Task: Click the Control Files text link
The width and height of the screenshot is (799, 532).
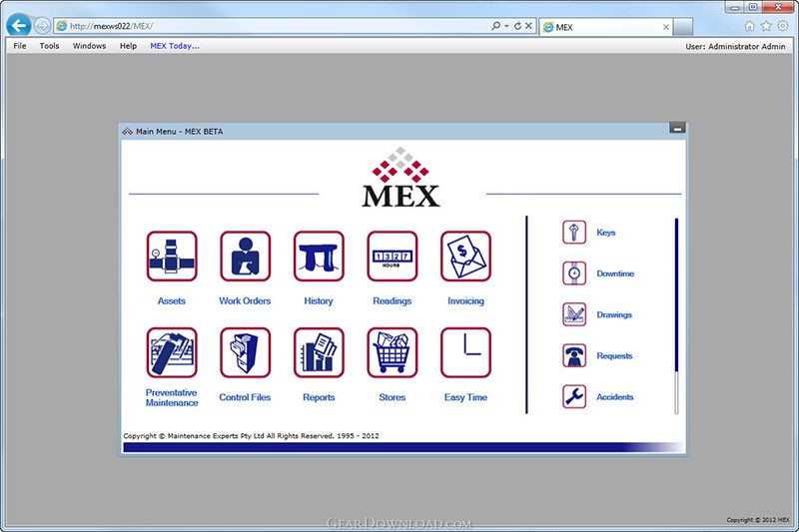Action: 245,397
